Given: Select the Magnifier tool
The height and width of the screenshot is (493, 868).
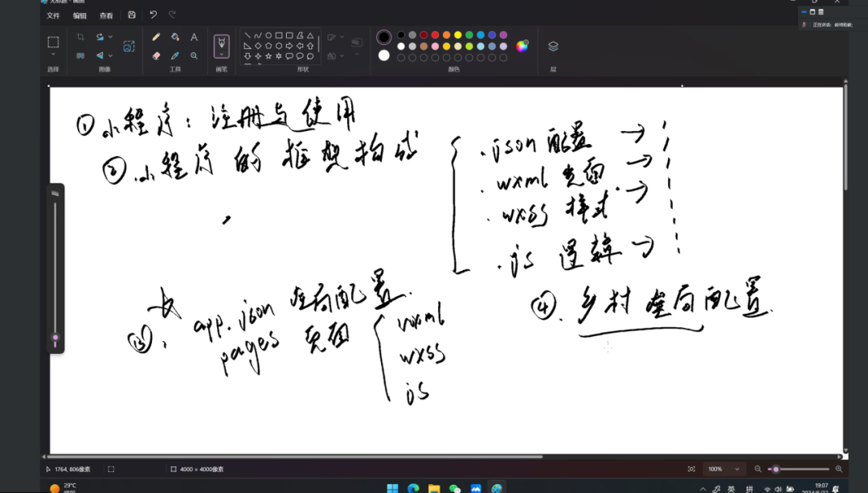Looking at the screenshot, I should [194, 55].
